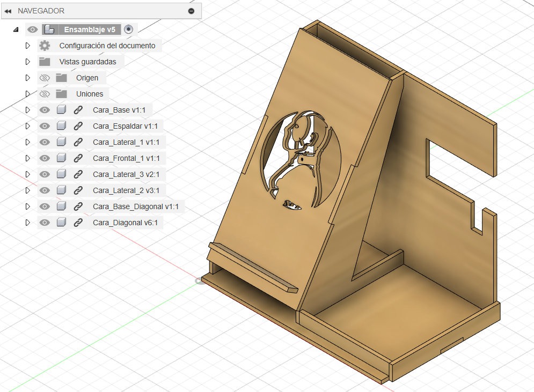Show the hidden Origen folder

coord(45,78)
